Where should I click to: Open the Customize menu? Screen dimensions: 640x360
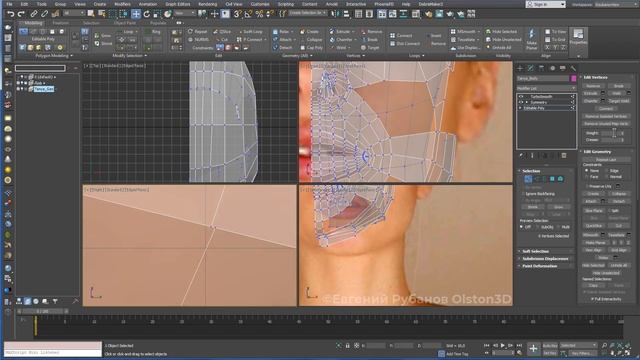click(260, 4)
